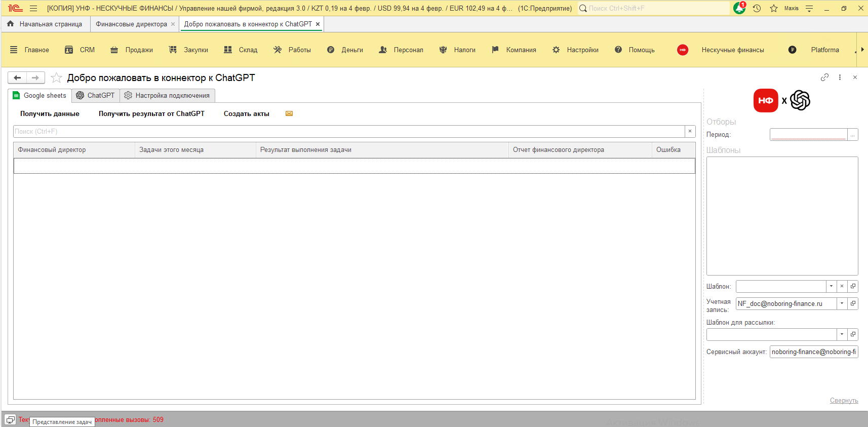
Task: Open the Настройка подключения tab
Action: (167, 95)
